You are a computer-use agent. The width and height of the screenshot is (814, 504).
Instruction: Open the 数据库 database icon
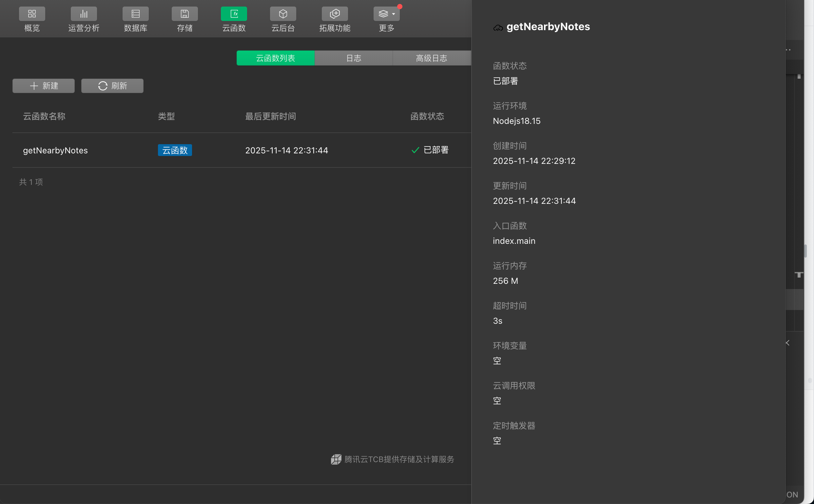(x=135, y=14)
